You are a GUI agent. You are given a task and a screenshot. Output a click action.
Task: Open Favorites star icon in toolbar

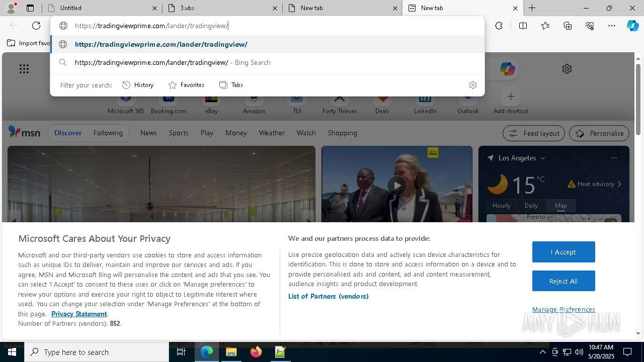pos(545,26)
